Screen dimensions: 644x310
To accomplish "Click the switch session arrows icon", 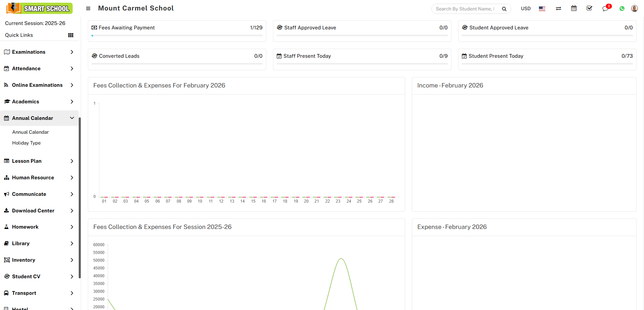I will pos(559,8).
